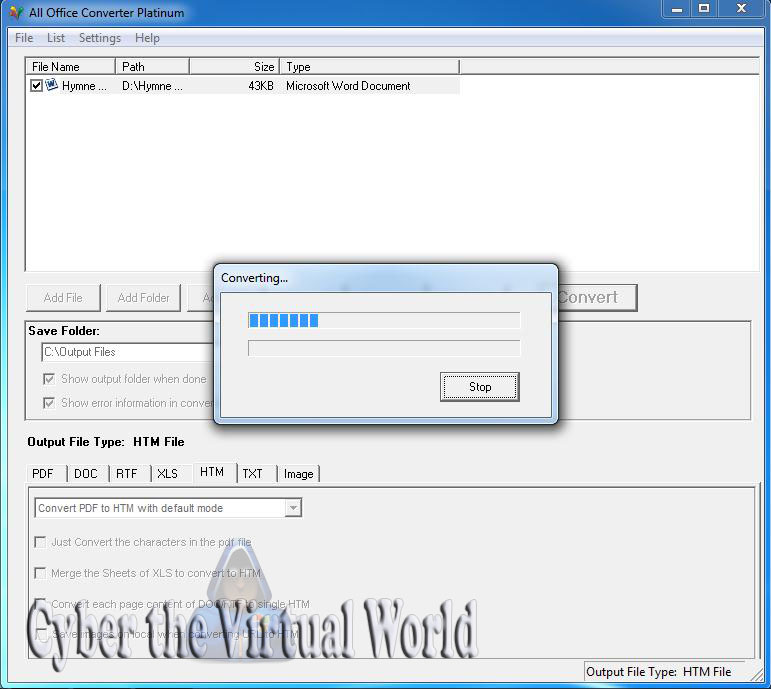Click the Word document icon beside Hymne file

pos(51,85)
